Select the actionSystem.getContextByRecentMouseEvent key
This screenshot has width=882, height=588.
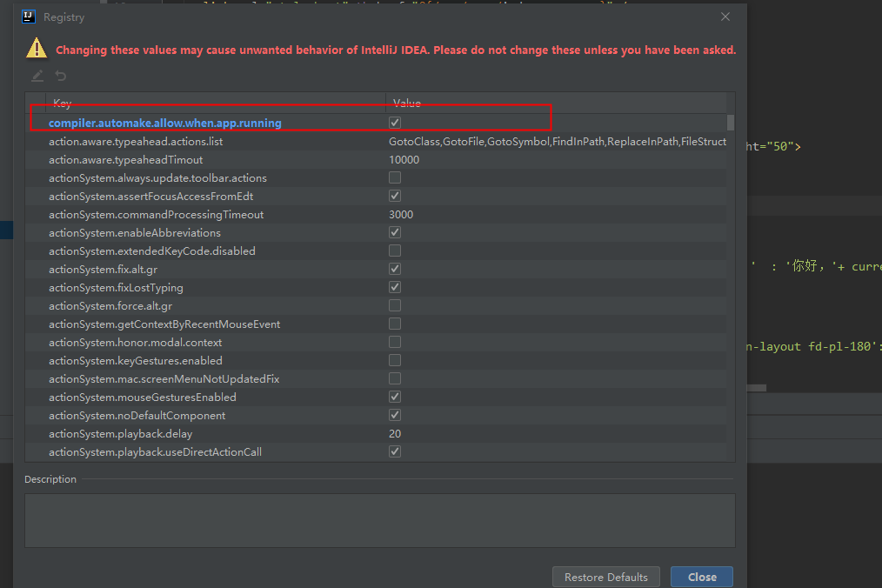pos(164,324)
